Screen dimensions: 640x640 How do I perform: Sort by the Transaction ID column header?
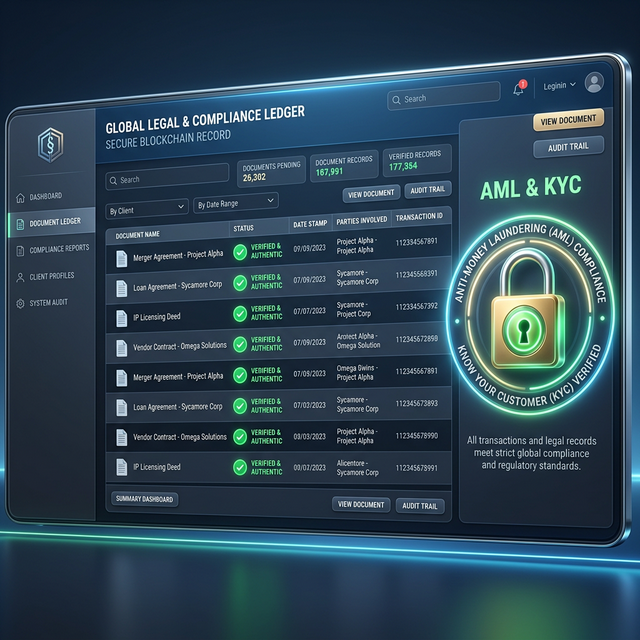419,217
